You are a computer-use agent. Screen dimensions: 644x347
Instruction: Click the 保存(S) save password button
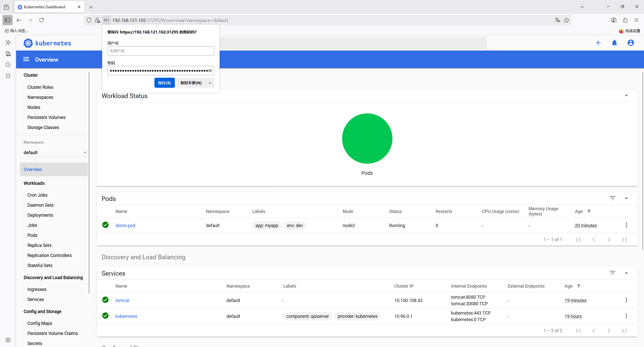point(165,83)
